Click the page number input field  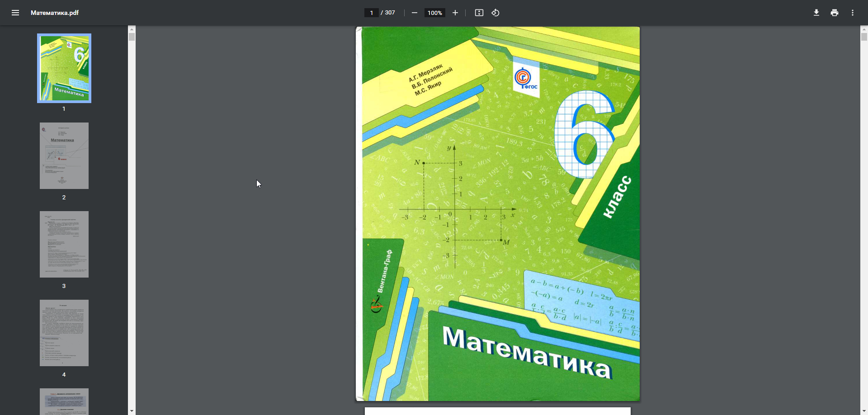(371, 13)
